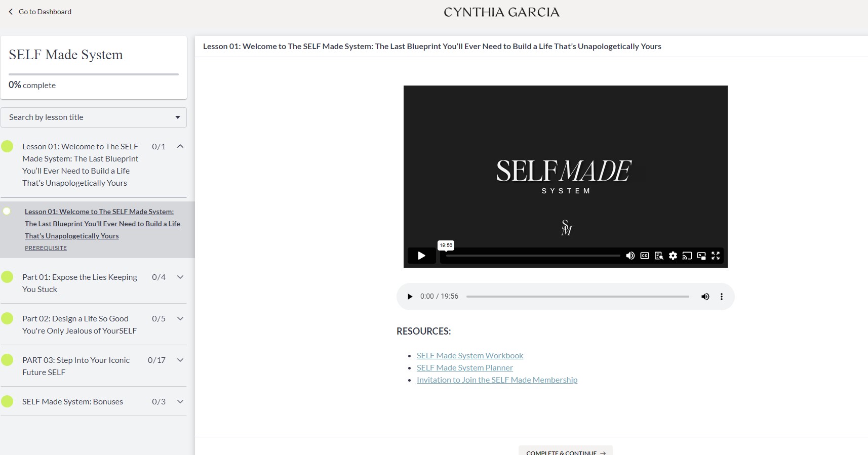Expand Part 02: Design a Life chevron
The height and width of the screenshot is (455, 868).
pyautogui.click(x=180, y=318)
